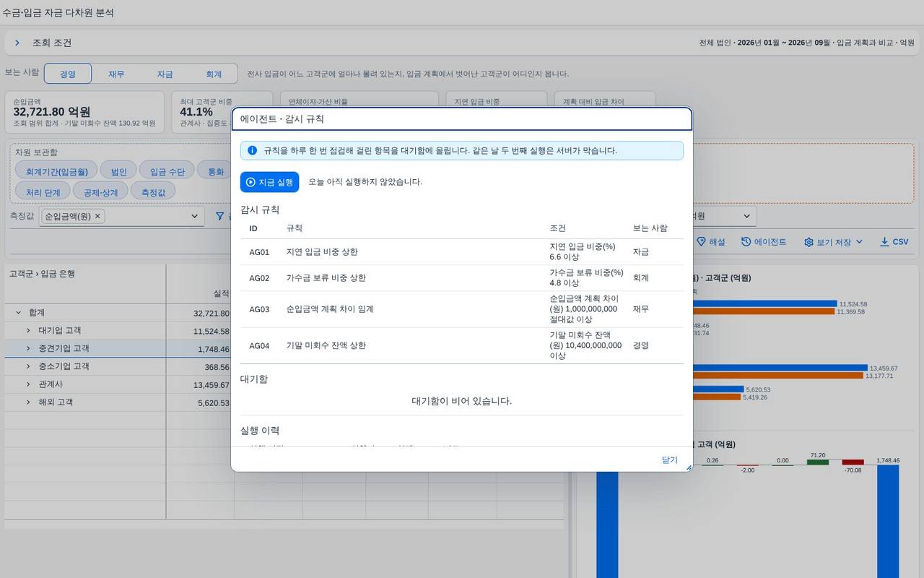
Task: Switch to the 회계 viewer tab
Action: pyautogui.click(x=214, y=74)
